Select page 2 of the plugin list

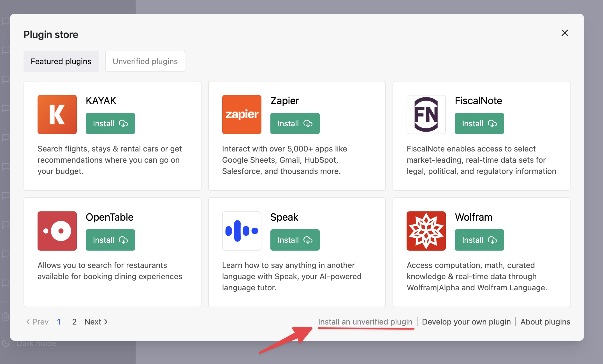coord(74,322)
